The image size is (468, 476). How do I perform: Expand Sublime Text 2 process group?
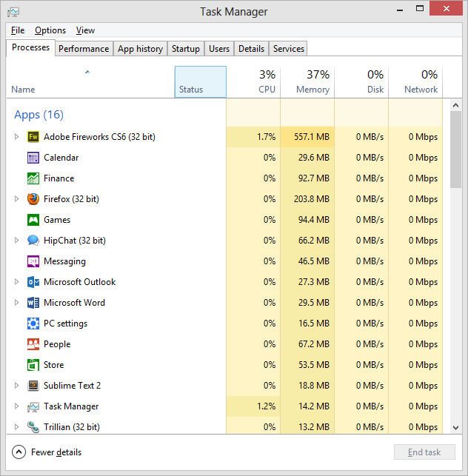click(x=17, y=386)
